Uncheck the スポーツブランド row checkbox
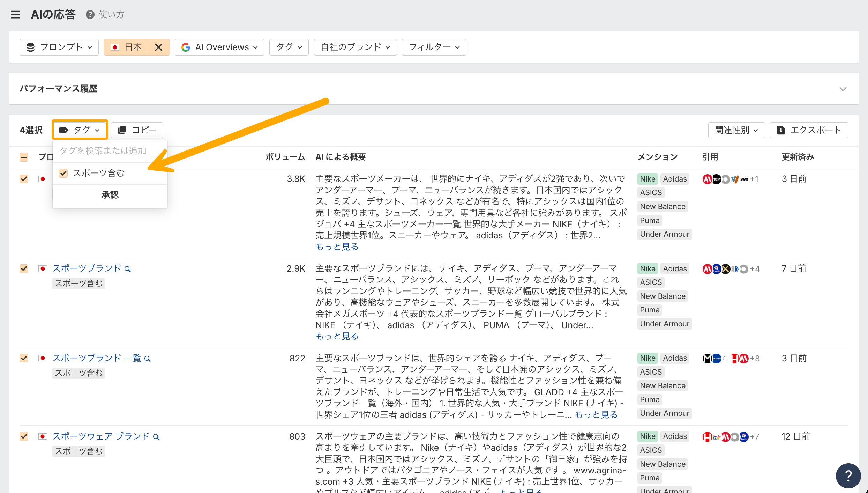Image resolution: width=868 pixels, height=493 pixels. coord(24,268)
